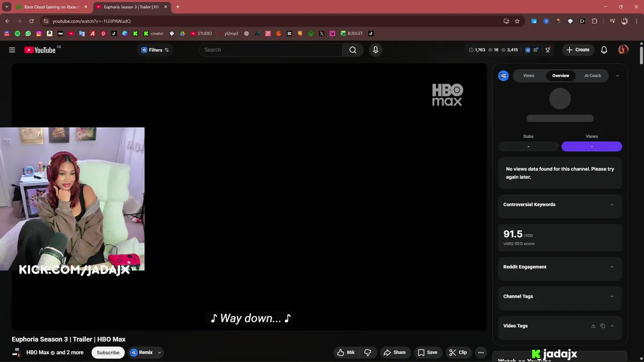Download video tags icon
This screenshot has height=362, width=644.
click(593, 326)
